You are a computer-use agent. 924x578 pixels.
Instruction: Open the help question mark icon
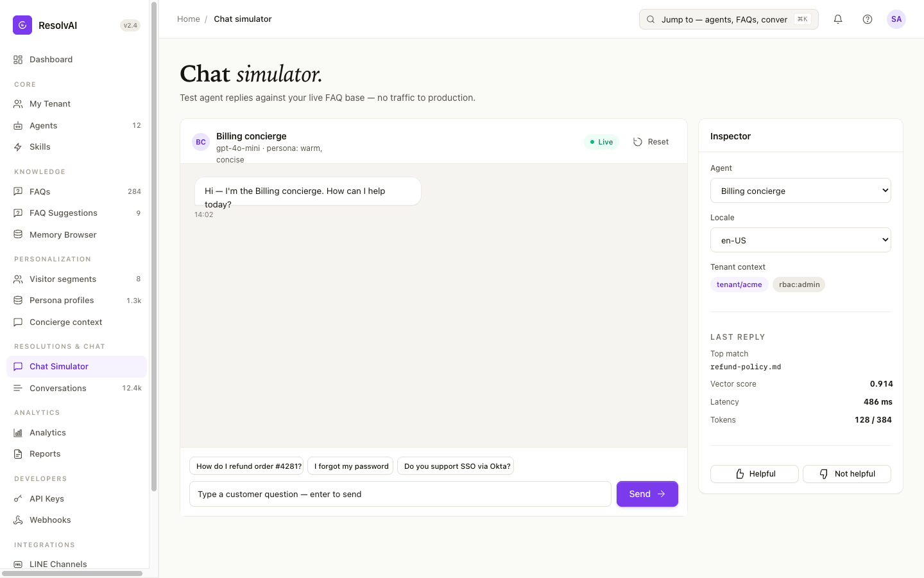(x=868, y=19)
